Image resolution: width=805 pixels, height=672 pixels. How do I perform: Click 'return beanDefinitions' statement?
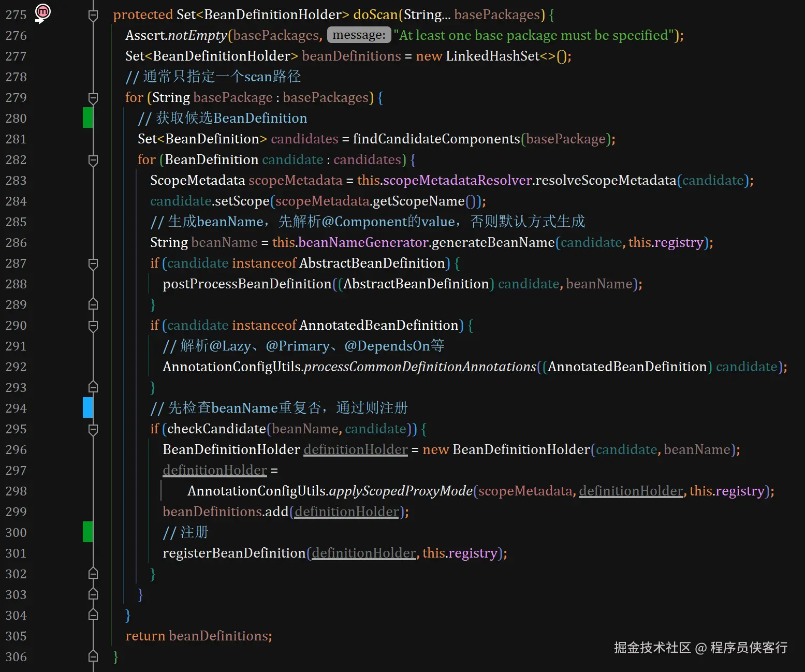click(x=199, y=636)
